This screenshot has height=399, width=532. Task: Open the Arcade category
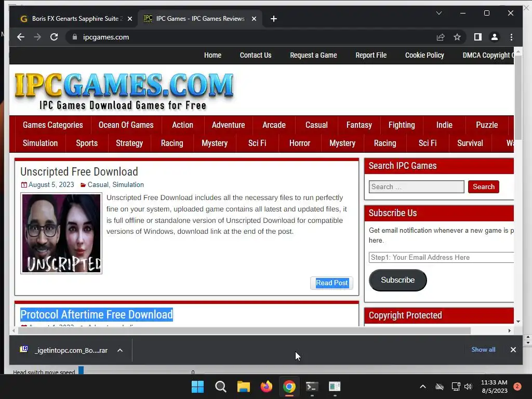274,125
